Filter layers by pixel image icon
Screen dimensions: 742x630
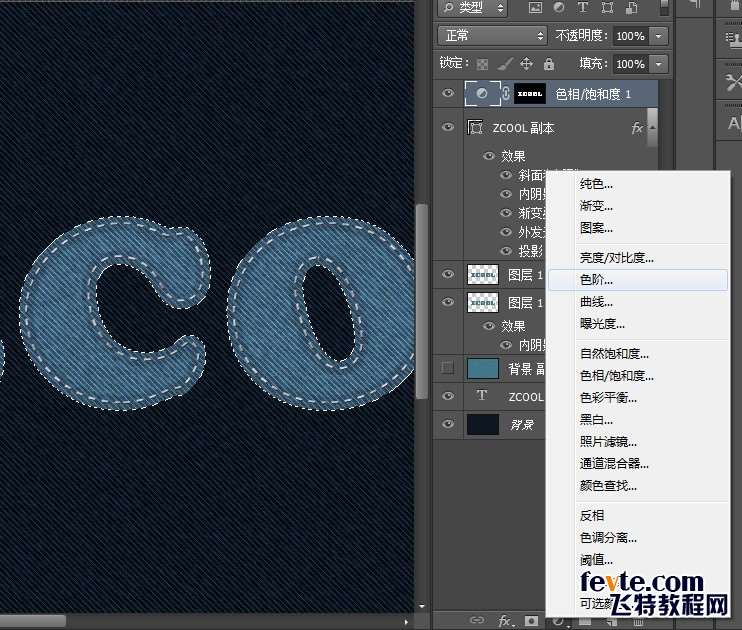click(535, 8)
